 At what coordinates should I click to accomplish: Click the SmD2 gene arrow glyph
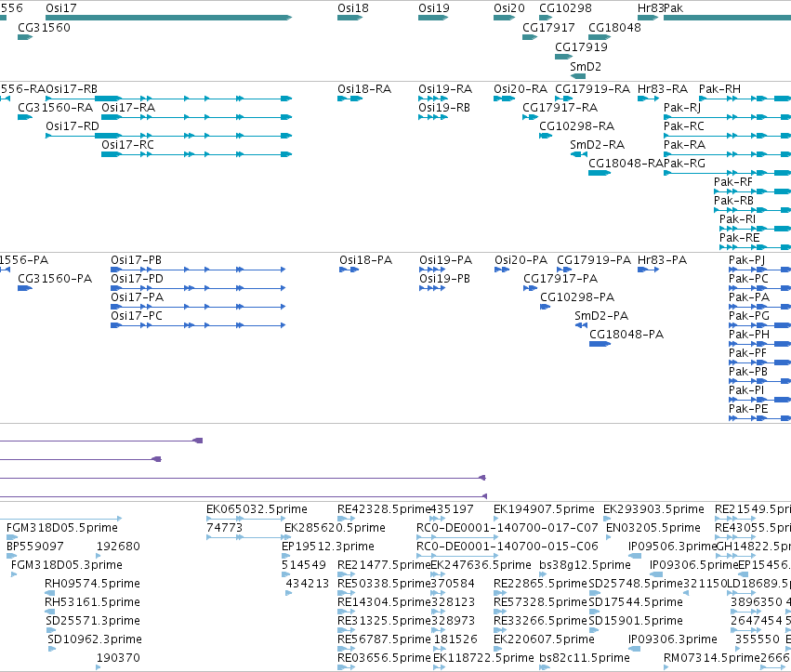click(x=577, y=76)
